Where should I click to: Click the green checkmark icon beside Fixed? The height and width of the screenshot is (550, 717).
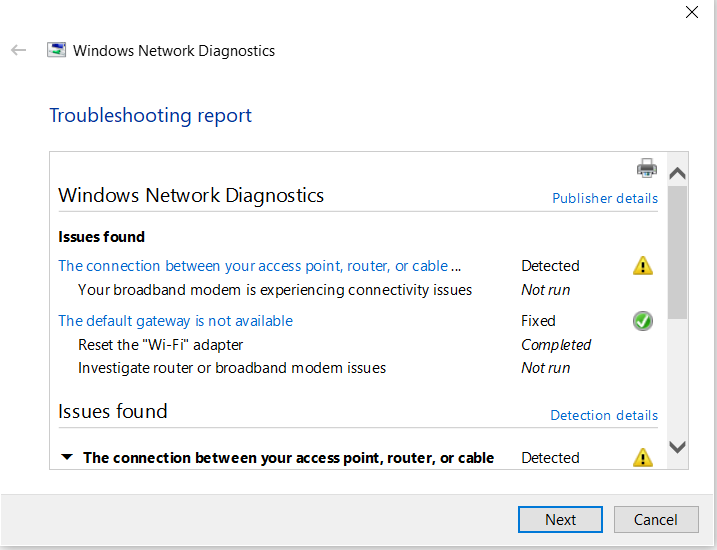pyautogui.click(x=642, y=321)
